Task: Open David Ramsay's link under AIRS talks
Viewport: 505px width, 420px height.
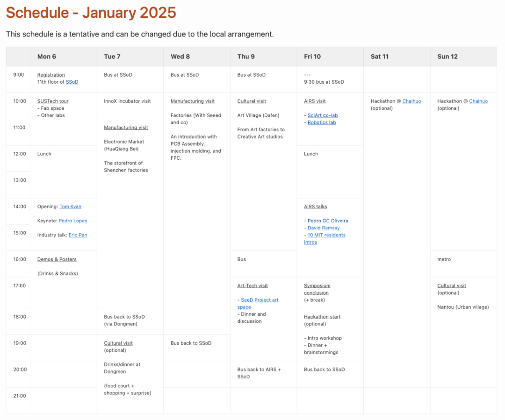Action: (x=324, y=228)
